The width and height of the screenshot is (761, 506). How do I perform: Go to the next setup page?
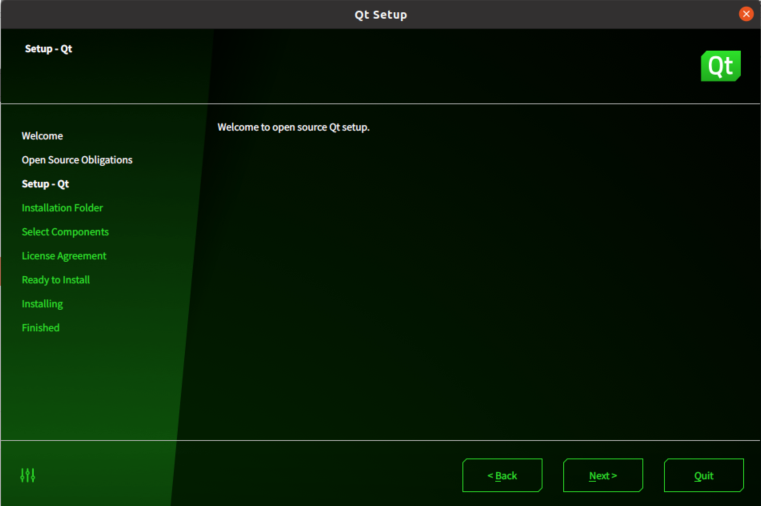pos(603,475)
